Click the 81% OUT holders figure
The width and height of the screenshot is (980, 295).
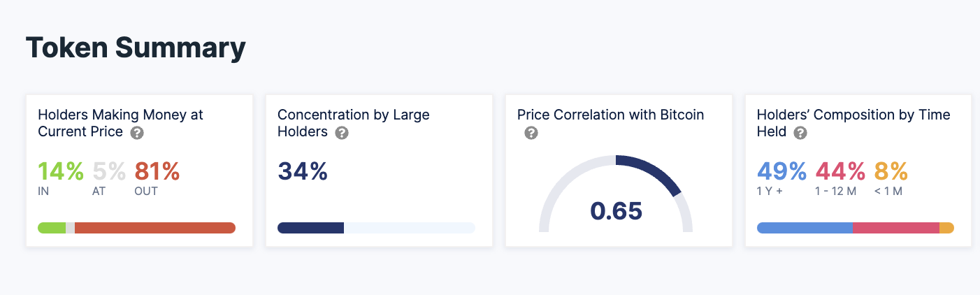point(157,171)
